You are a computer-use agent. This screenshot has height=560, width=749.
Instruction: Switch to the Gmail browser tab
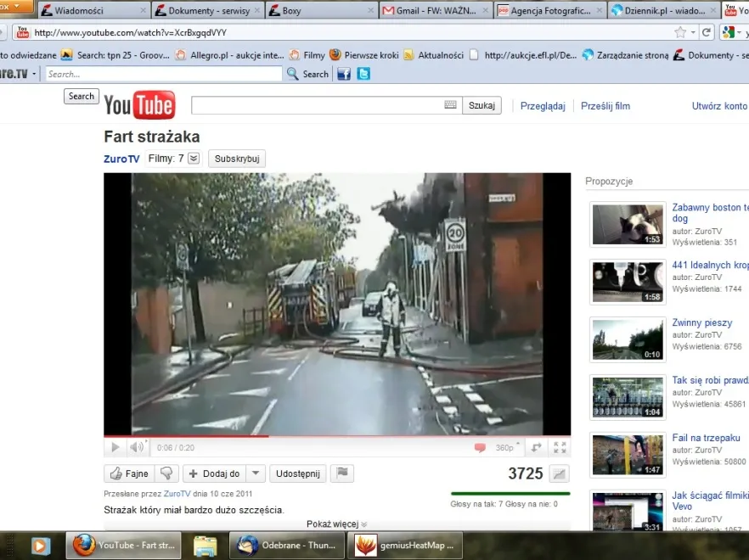tap(433, 11)
